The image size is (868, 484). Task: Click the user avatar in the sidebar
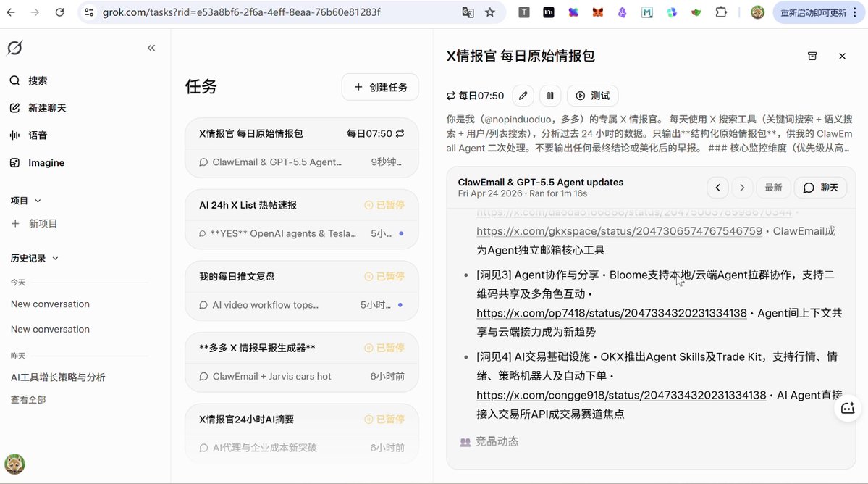15,464
